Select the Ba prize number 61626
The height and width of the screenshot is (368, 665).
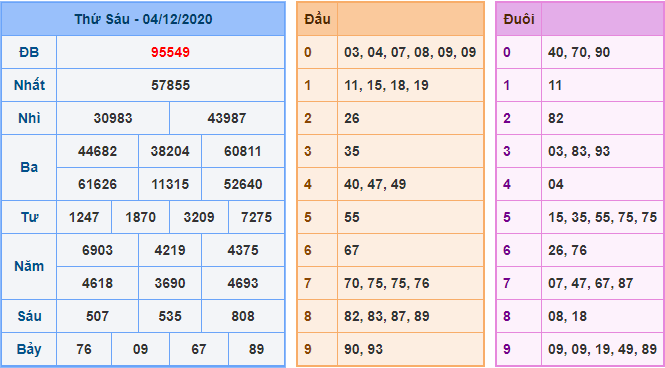pyautogui.click(x=97, y=184)
